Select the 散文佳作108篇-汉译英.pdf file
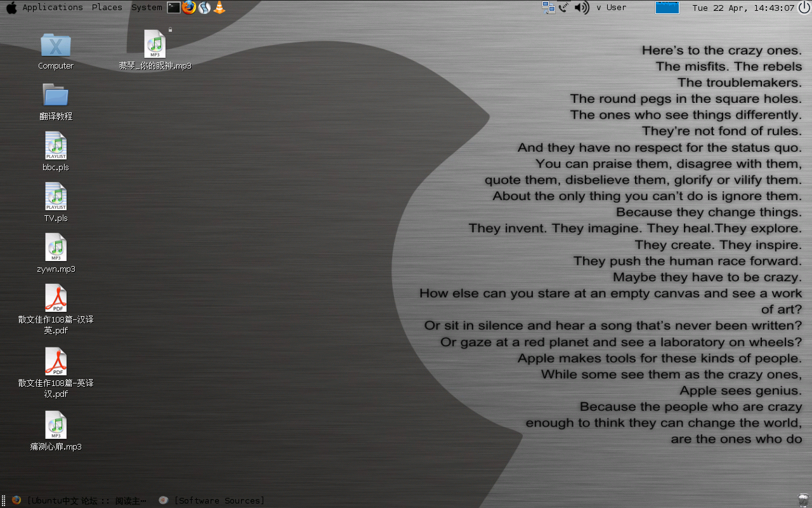 tap(56, 309)
